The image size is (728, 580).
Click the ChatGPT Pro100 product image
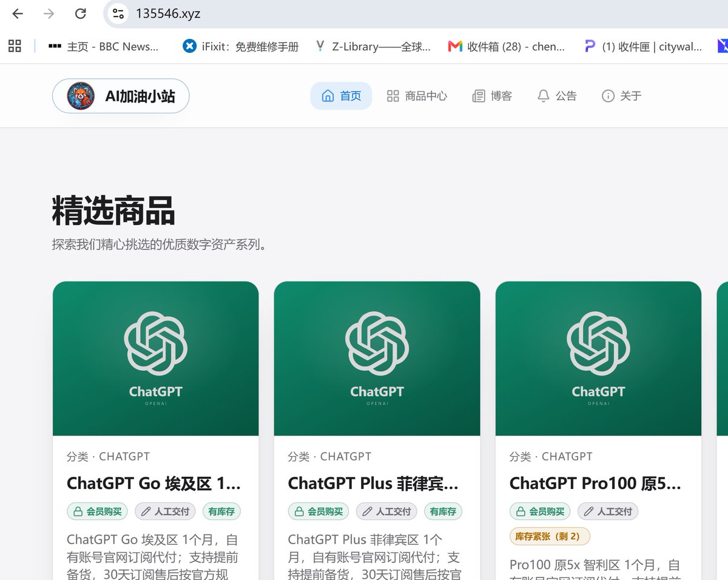click(x=598, y=359)
